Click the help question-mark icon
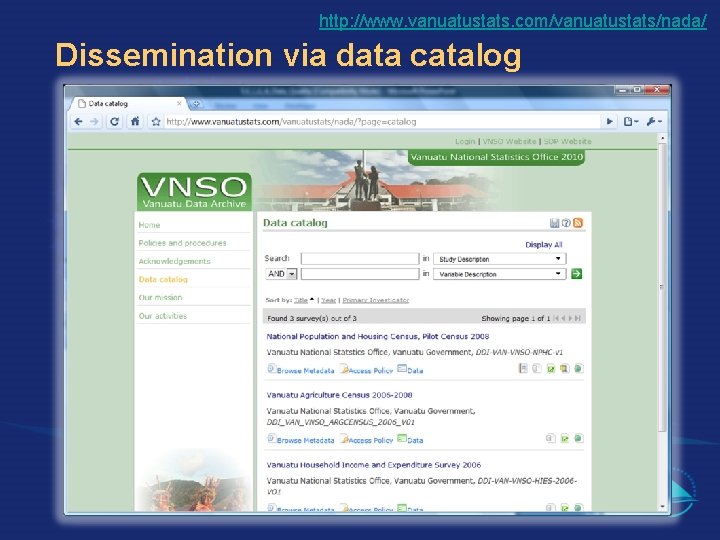This screenshot has width=720, height=540. [x=566, y=223]
